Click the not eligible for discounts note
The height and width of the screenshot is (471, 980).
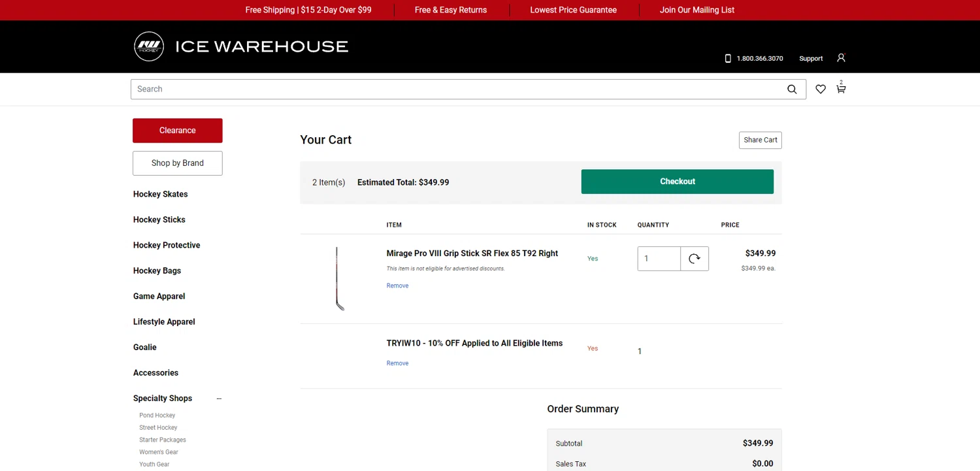pyautogui.click(x=446, y=268)
